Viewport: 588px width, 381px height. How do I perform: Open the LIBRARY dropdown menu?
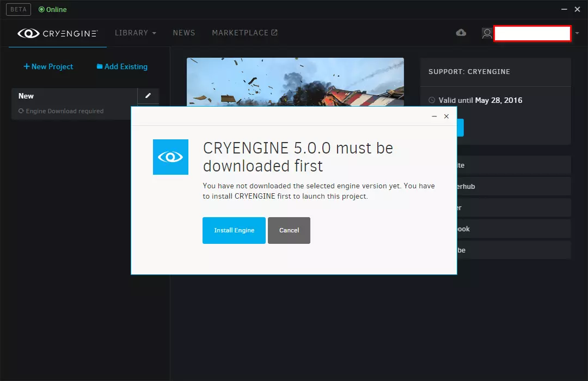(136, 33)
